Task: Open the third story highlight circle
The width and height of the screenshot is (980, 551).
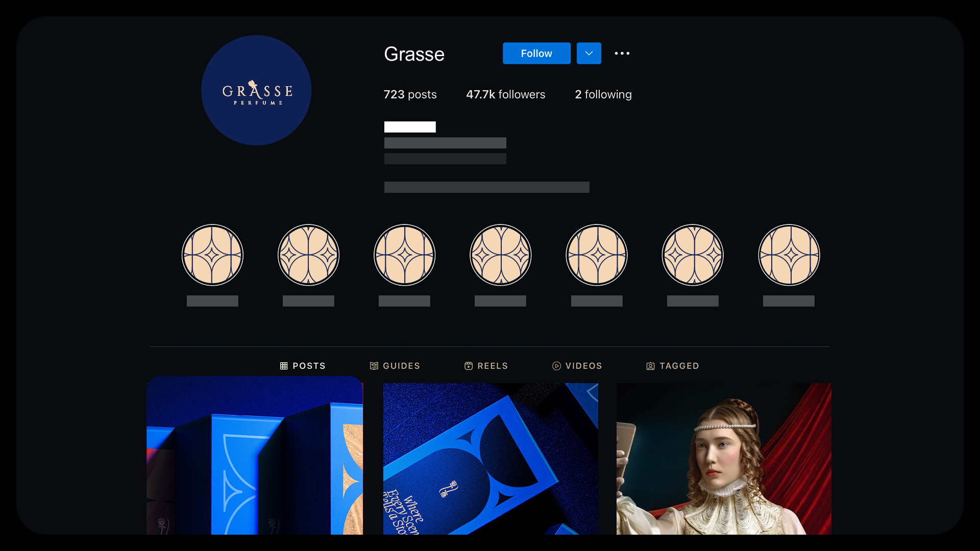Action: 404,255
